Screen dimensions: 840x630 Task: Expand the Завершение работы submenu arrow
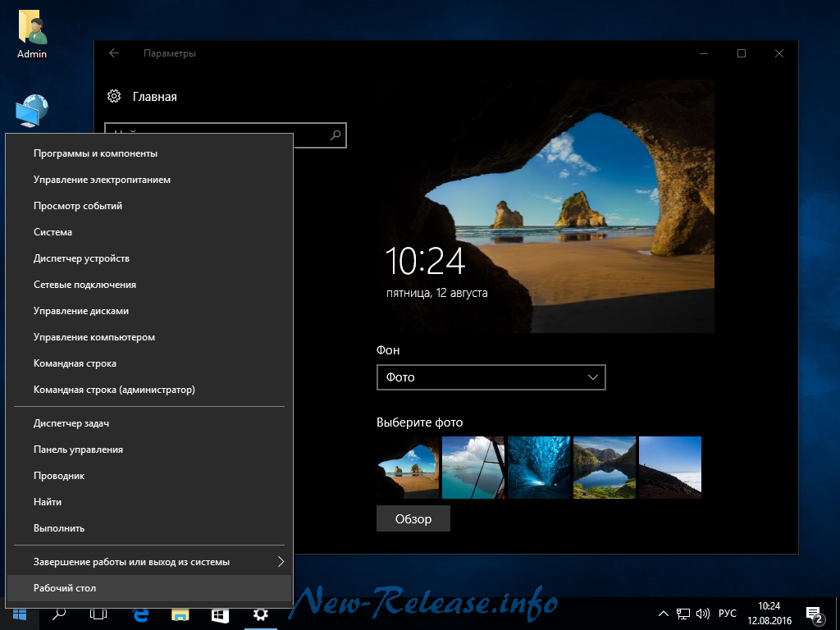point(281,562)
